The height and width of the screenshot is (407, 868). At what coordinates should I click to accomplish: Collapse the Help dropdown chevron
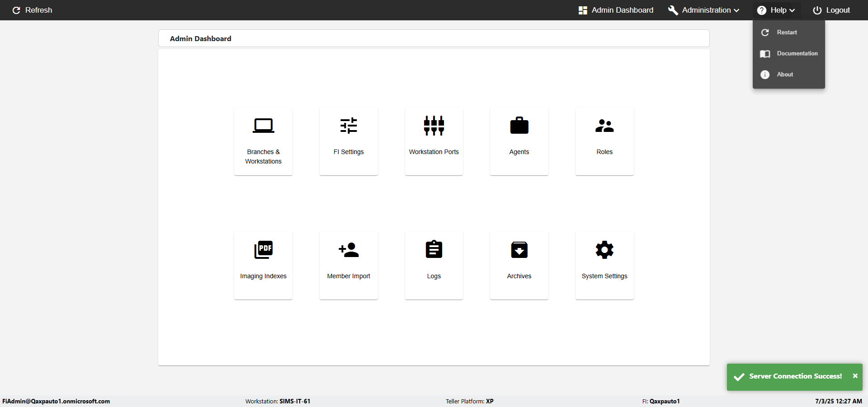[792, 10]
